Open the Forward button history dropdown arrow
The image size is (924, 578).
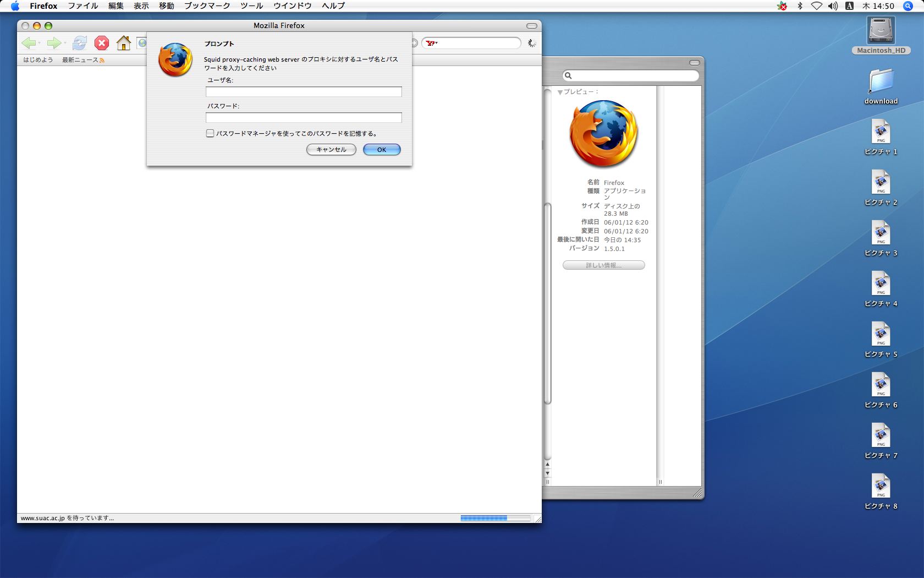click(64, 43)
